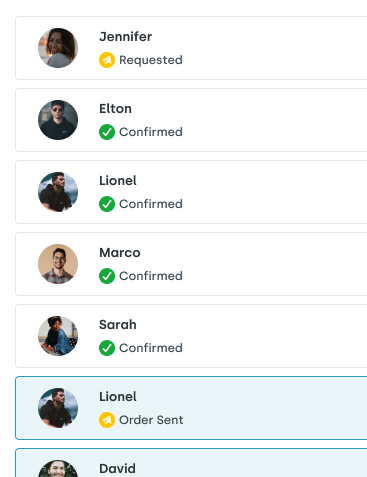Click the David name label
The image size is (367, 477).
(x=117, y=469)
